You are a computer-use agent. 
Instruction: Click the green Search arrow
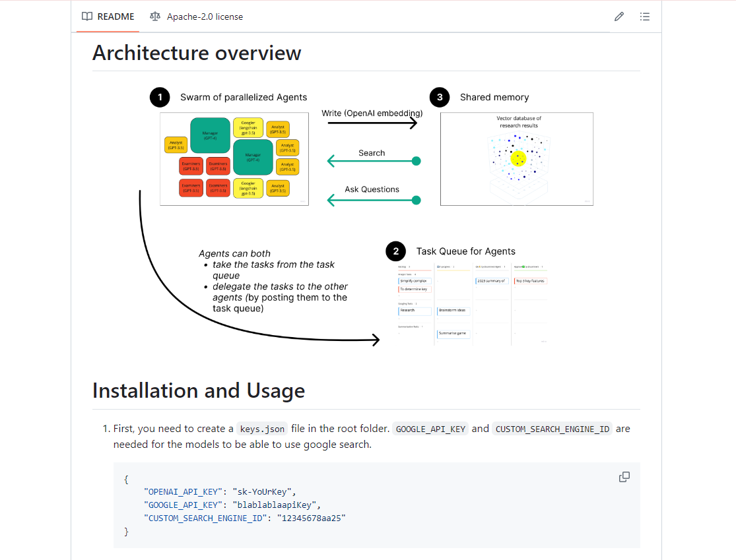pyautogui.click(x=374, y=161)
